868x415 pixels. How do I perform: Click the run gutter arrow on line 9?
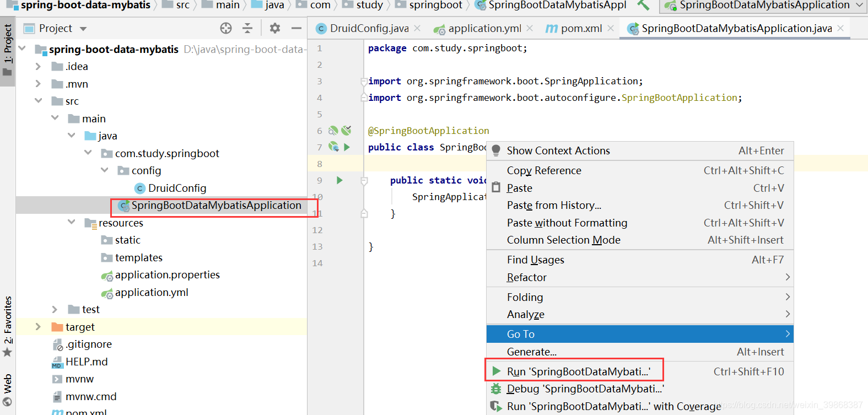[339, 180]
